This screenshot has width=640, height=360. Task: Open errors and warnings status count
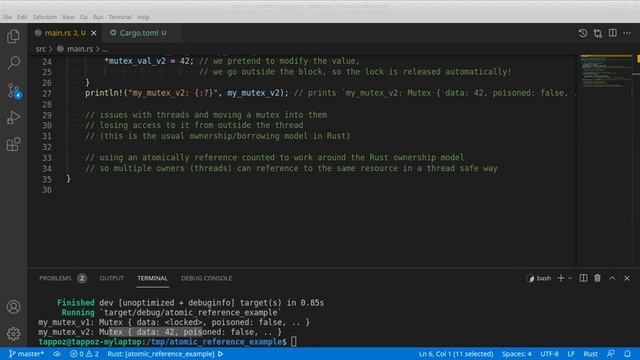[84, 354]
